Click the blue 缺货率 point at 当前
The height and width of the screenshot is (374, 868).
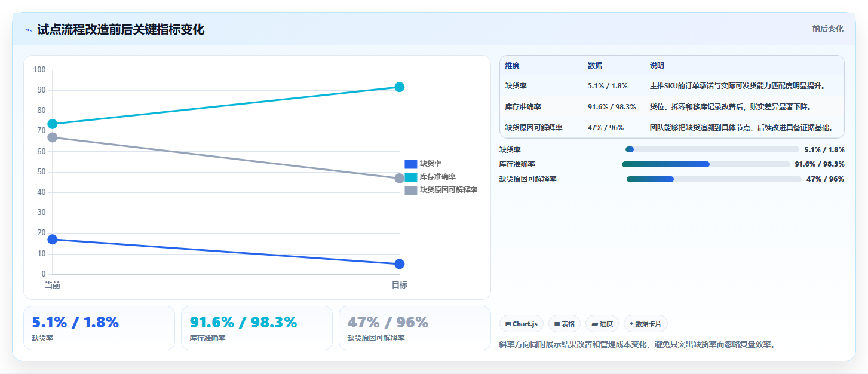coord(53,240)
